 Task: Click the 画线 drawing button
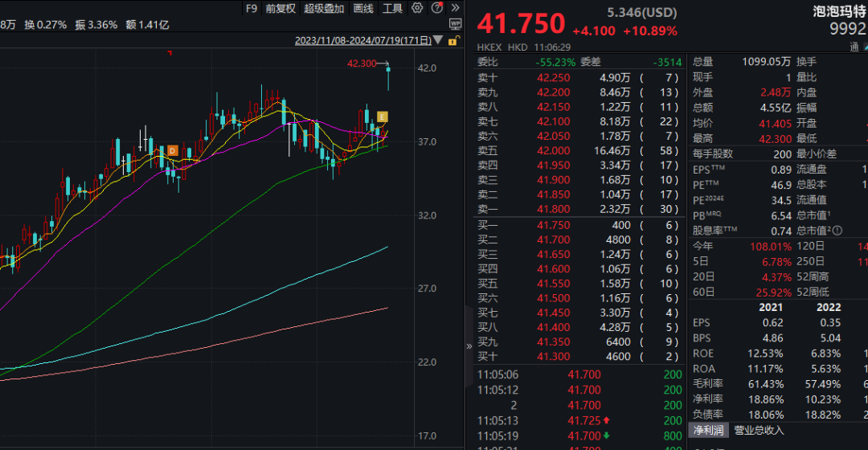tap(363, 9)
